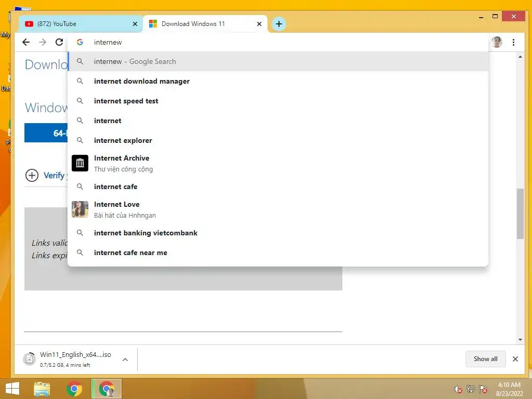Close the Download Windows 11 tab

click(259, 24)
